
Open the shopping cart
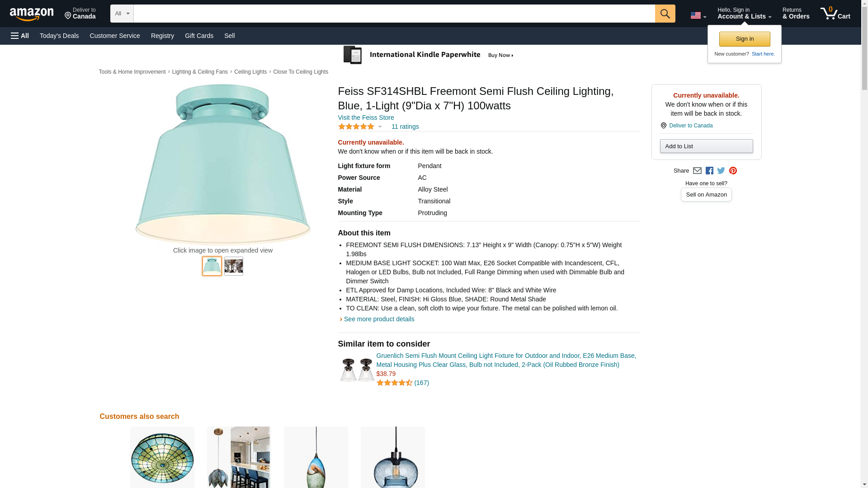pyautogui.click(x=835, y=14)
